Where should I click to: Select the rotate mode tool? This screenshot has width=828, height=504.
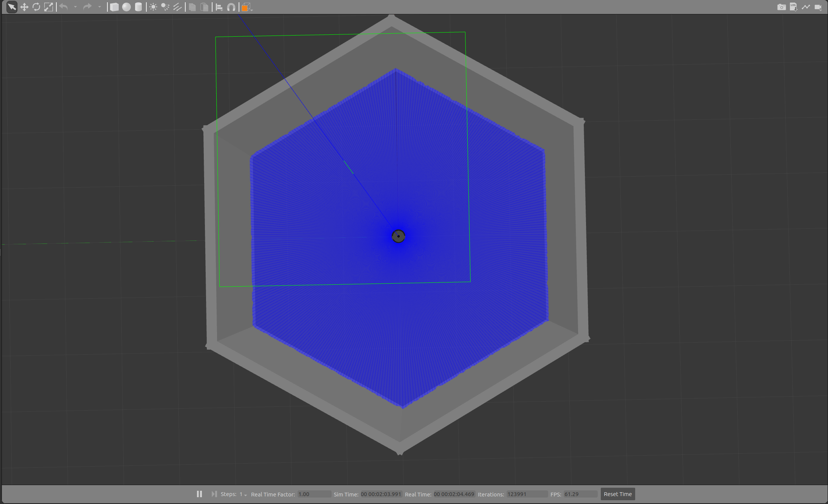coord(36,6)
